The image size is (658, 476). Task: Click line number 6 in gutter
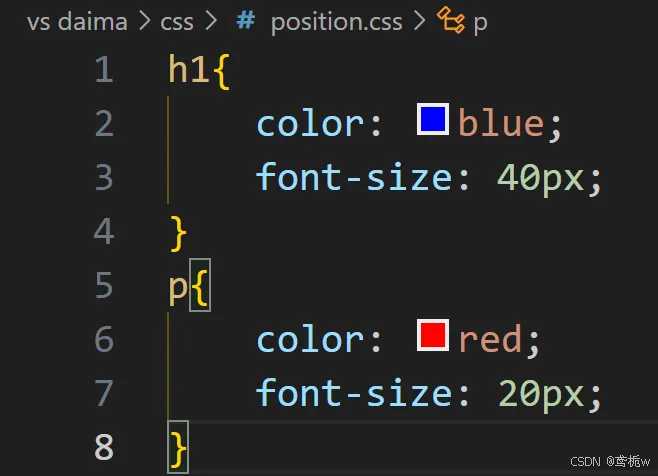(x=104, y=339)
